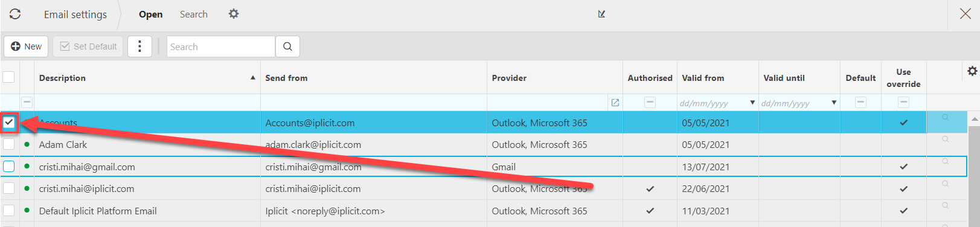Sort by the Send from column header
The height and width of the screenshot is (227, 980).
[286, 78]
